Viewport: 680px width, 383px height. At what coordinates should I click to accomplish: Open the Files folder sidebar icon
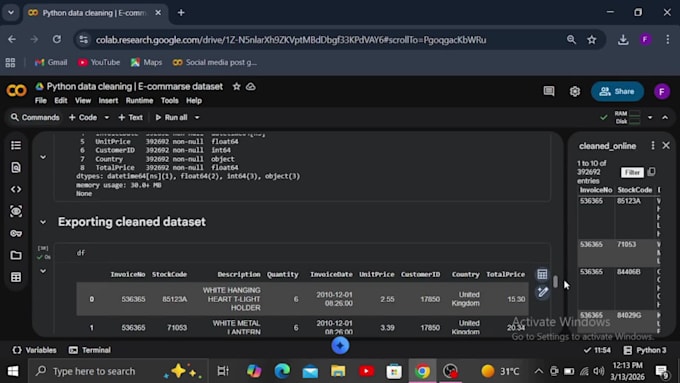click(x=16, y=255)
